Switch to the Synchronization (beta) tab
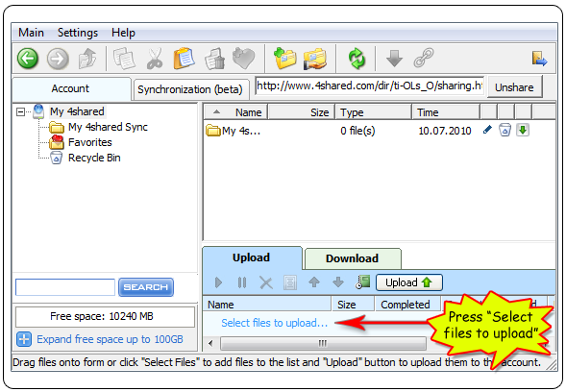This screenshot has width=566, height=392. (x=190, y=89)
